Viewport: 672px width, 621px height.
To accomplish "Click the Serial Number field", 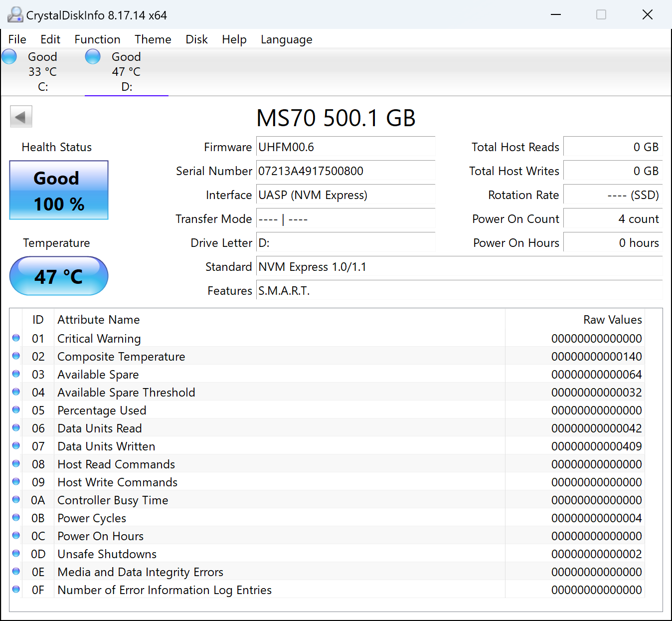I will tap(345, 171).
